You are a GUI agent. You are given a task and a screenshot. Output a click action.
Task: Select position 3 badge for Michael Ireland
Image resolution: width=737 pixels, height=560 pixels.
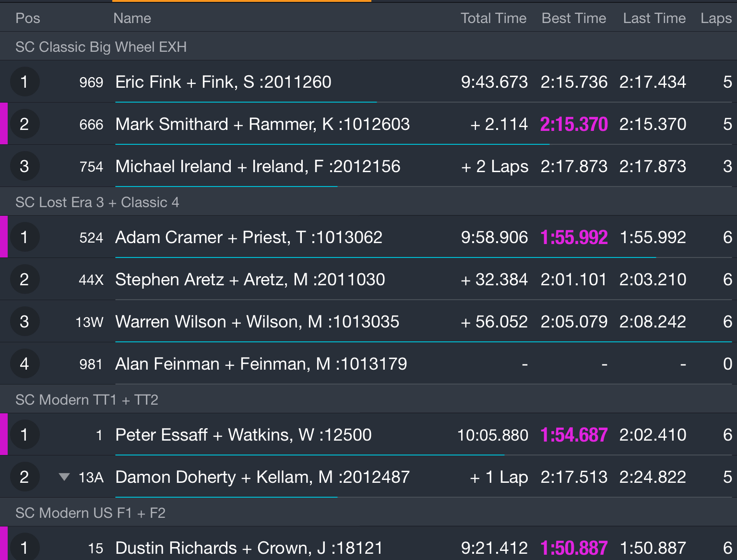coord(24,166)
